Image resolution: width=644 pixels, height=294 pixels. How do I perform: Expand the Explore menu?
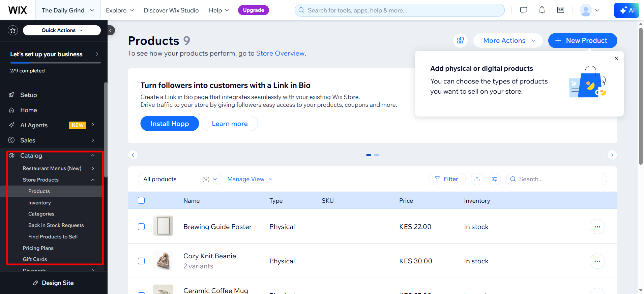[120, 10]
